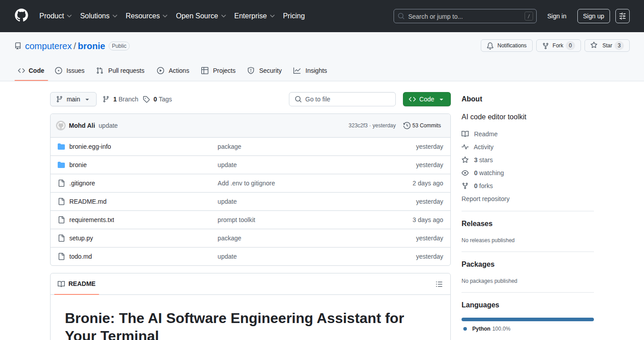Open the Releases heading link
This screenshot has width=644, height=340.
pyautogui.click(x=477, y=223)
